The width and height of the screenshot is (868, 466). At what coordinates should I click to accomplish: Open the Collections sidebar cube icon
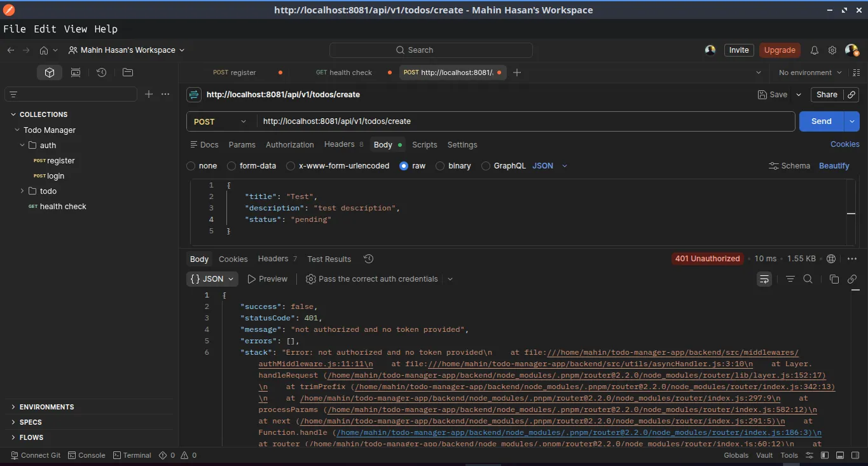click(x=50, y=72)
